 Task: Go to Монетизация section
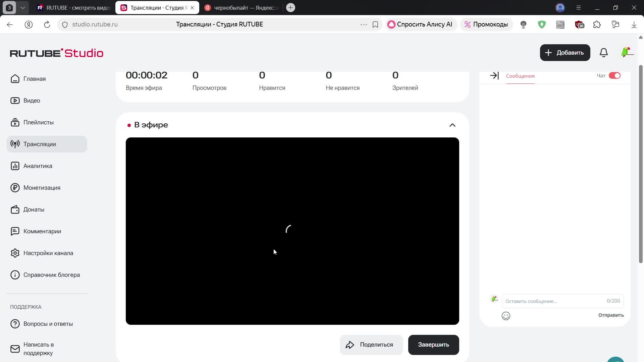point(42,188)
